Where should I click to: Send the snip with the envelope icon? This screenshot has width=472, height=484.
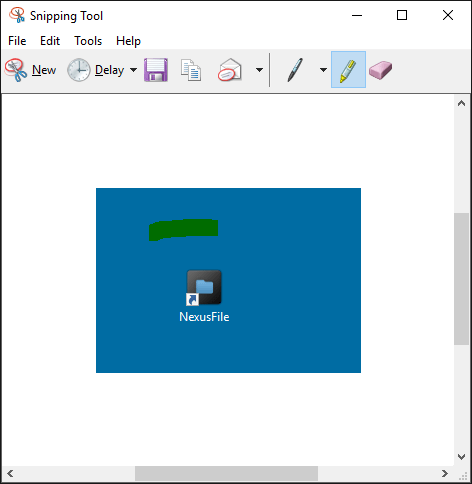point(230,70)
